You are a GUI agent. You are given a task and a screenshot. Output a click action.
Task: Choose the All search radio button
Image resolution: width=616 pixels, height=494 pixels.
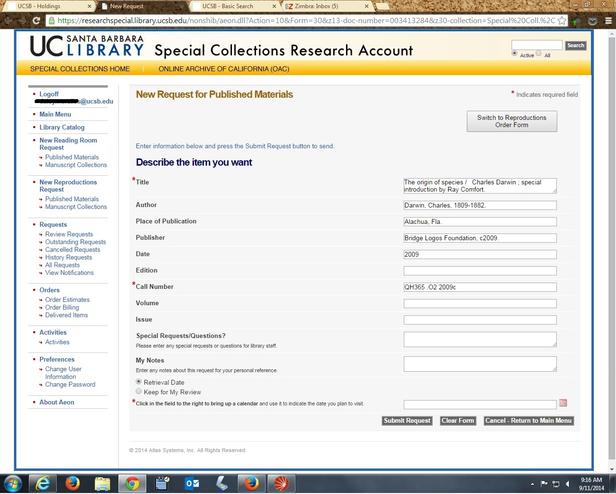541,55
